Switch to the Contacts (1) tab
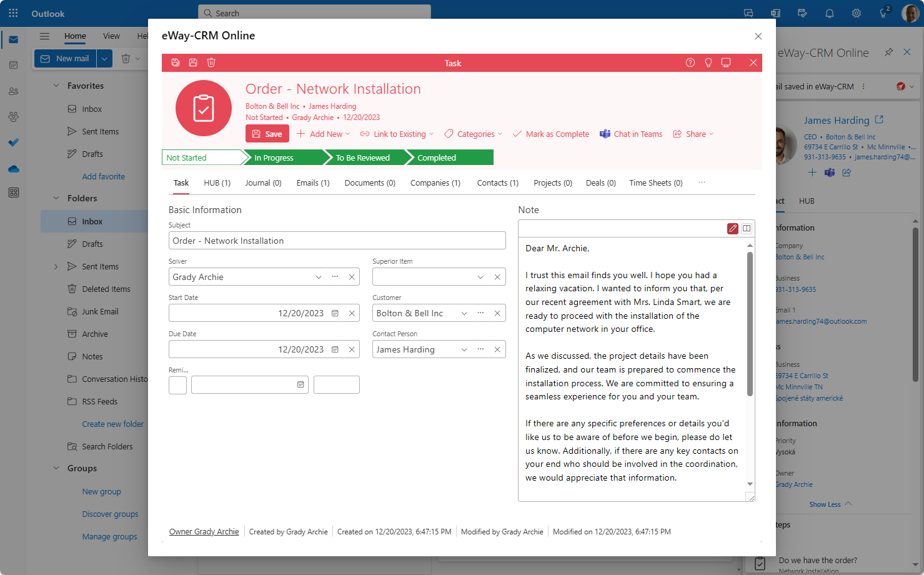Viewport: 924px width, 575px height. pos(498,183)
